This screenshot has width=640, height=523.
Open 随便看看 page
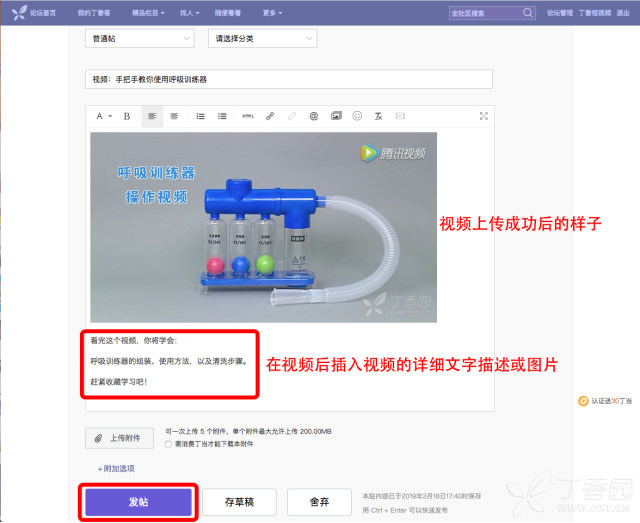click(x=228, y=13)
